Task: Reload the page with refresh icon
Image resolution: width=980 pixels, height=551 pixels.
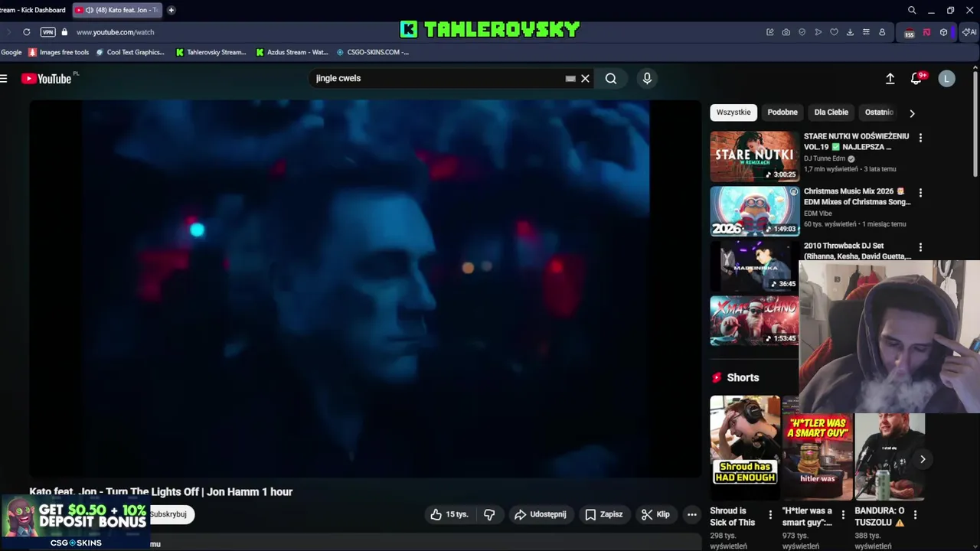Action: click(x=26, y=32)
